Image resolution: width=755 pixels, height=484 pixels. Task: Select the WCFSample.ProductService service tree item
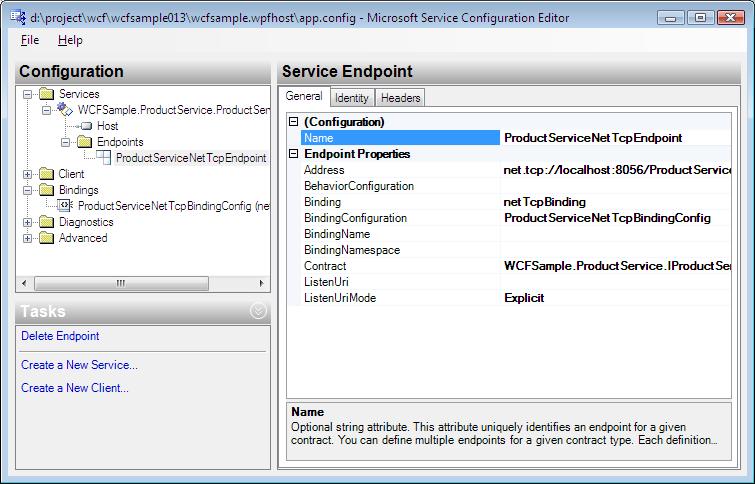173,110
